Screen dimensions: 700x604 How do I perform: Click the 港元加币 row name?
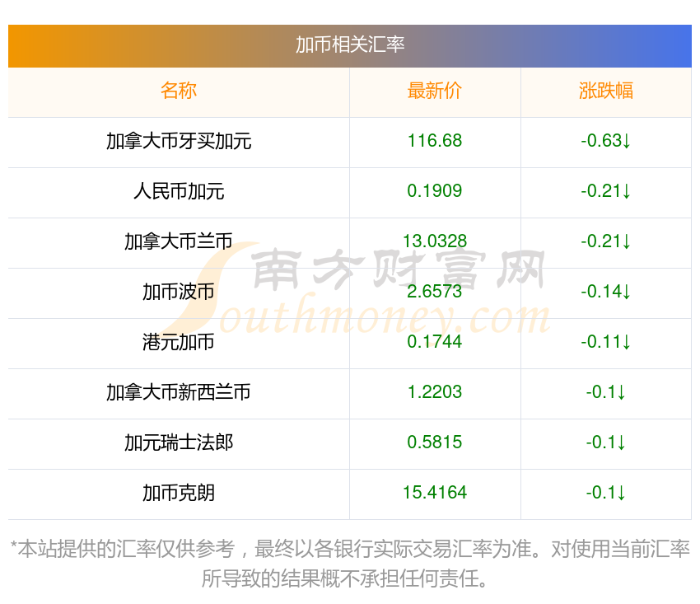pos(179,342)
